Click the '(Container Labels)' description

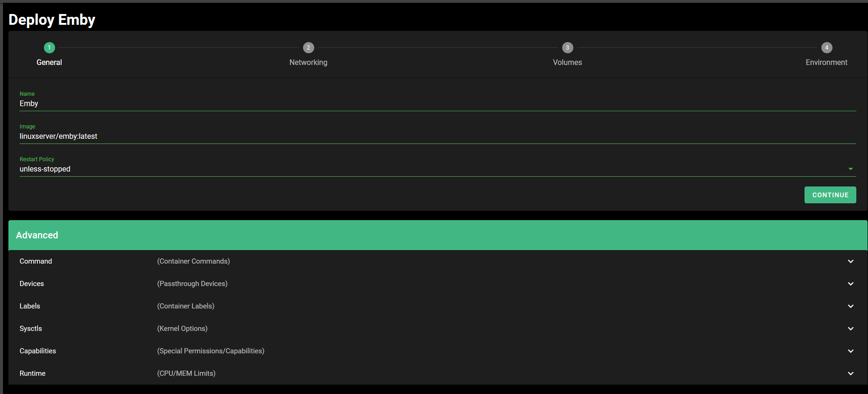click(x=186, y=306)
